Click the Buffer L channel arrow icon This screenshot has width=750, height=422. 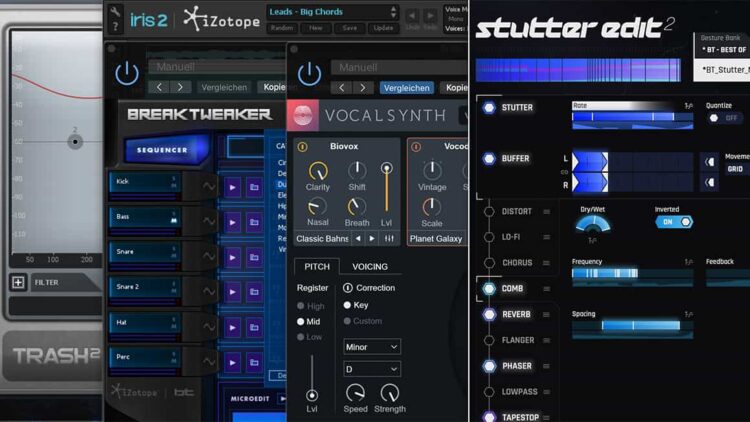709,162
